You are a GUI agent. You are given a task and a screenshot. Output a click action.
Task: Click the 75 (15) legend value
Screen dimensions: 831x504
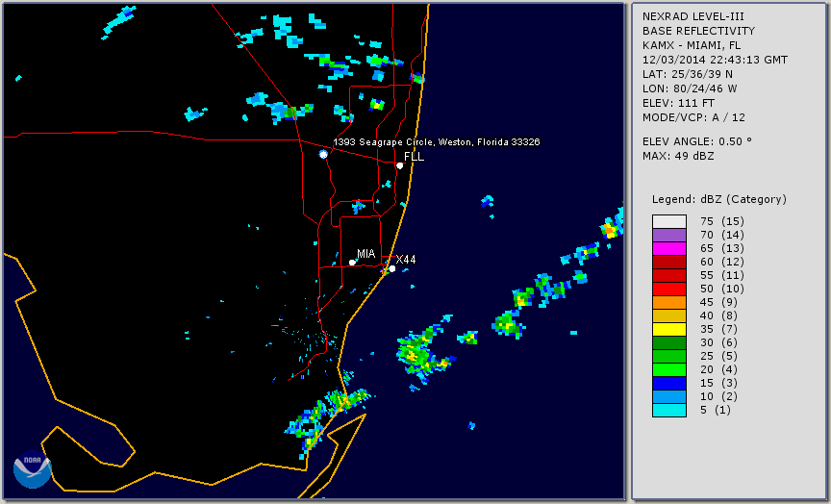click(722, 221)
